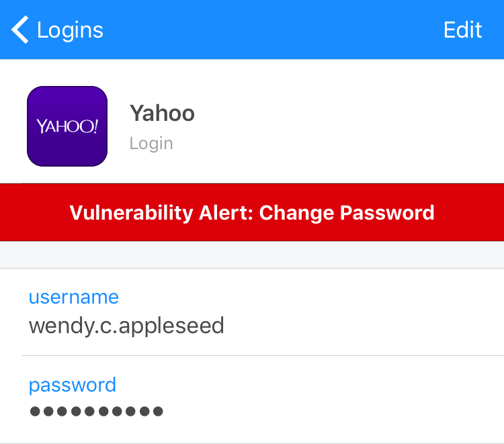
Task: Select the Yahoo item title
Action: point(162,114)
